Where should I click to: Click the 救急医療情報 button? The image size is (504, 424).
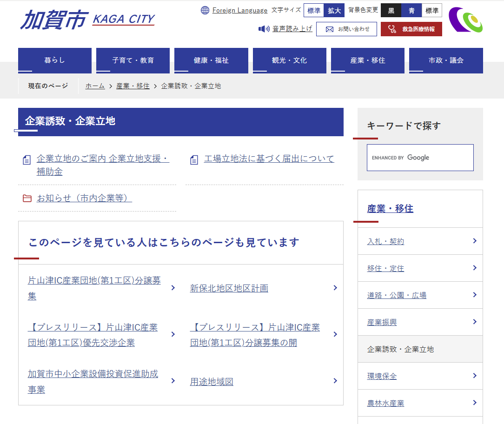tap(411, 29)
